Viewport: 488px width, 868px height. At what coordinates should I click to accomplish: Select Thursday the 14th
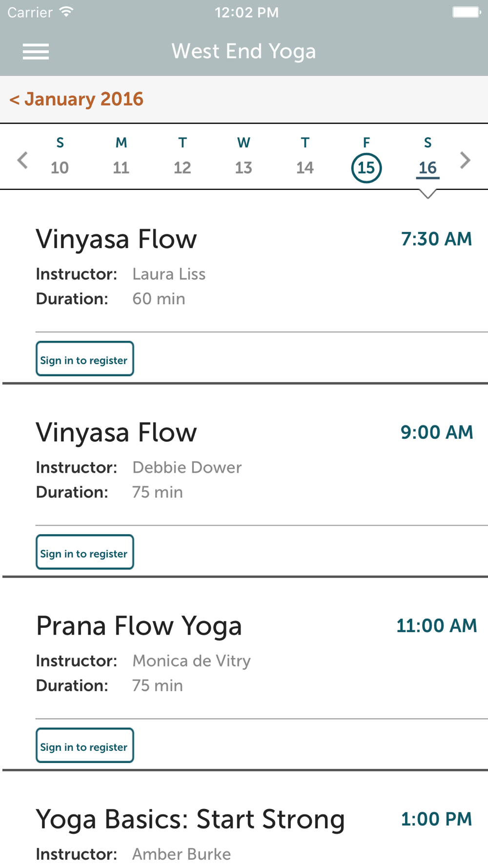pos(305,156)
